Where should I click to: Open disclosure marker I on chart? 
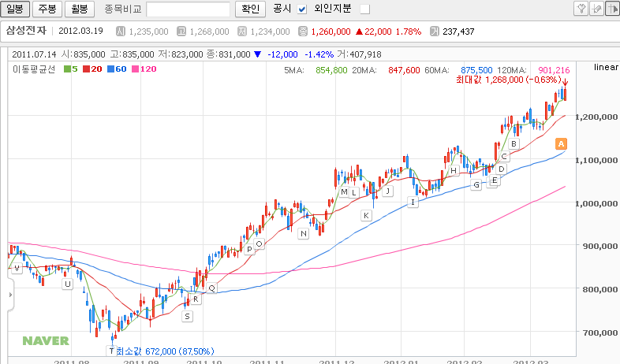413,202
